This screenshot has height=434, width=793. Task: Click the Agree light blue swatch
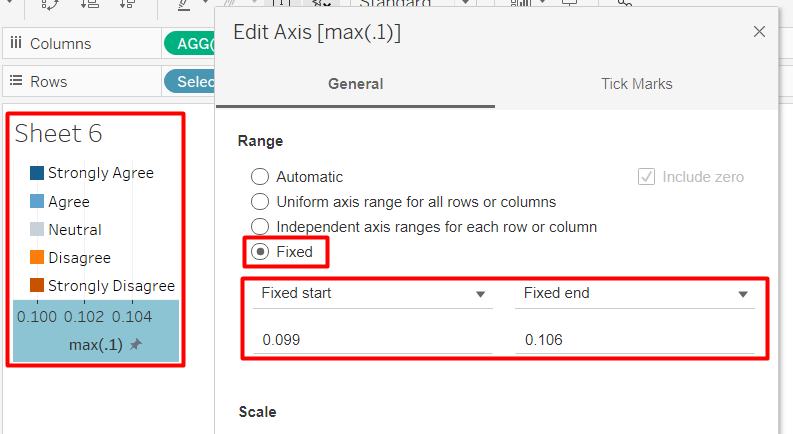pos(37,201)
